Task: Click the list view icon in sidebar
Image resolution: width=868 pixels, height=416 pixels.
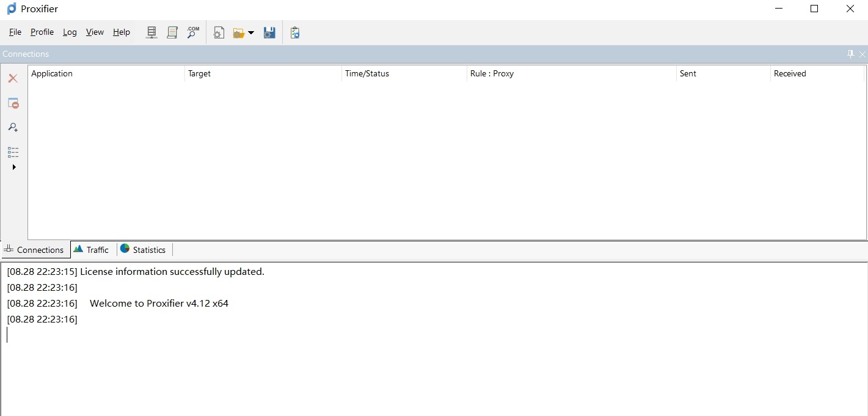Action: [13, 152]
